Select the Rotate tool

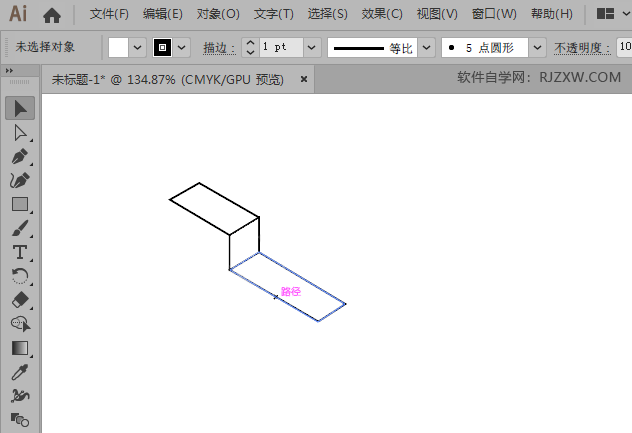(20, 276)
